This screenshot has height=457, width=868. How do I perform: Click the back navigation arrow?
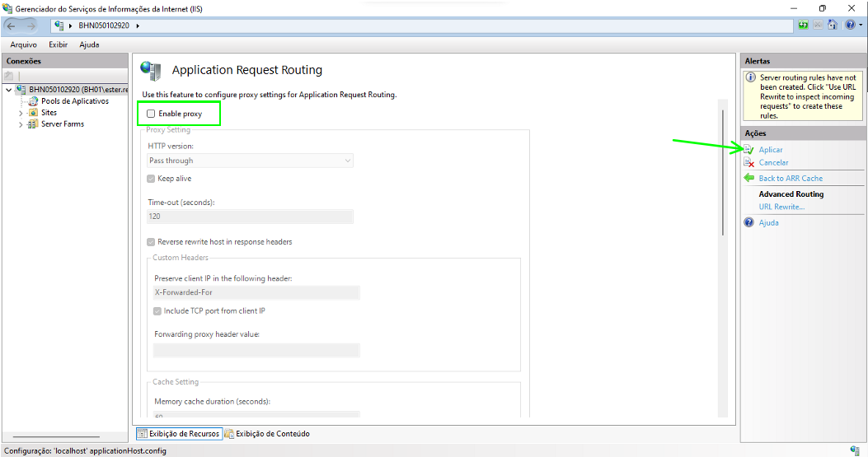(12, 26)
